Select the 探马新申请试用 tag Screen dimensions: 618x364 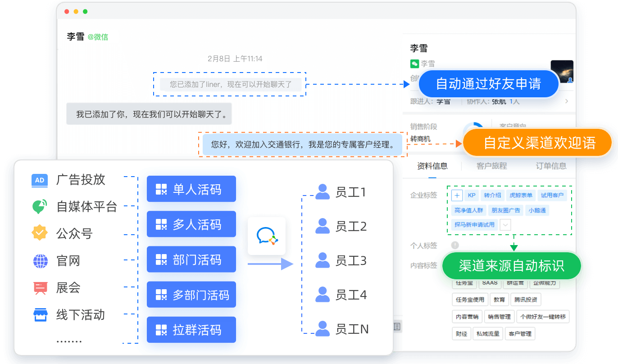point(474,224)
